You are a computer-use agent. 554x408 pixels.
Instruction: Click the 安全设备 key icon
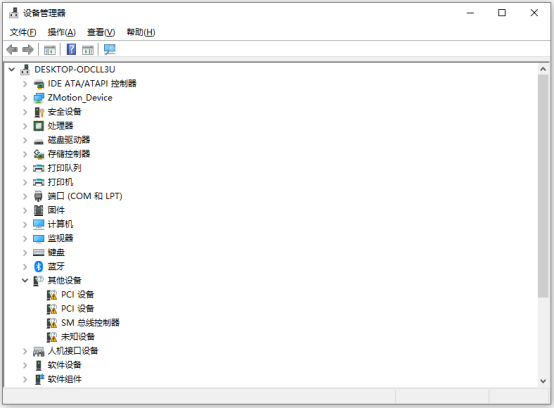coord(39,112)
